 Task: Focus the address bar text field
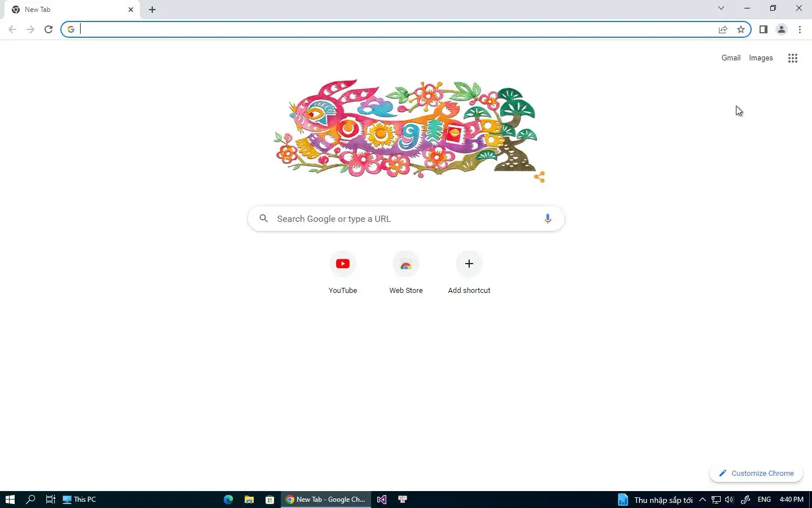pos(395,29)
